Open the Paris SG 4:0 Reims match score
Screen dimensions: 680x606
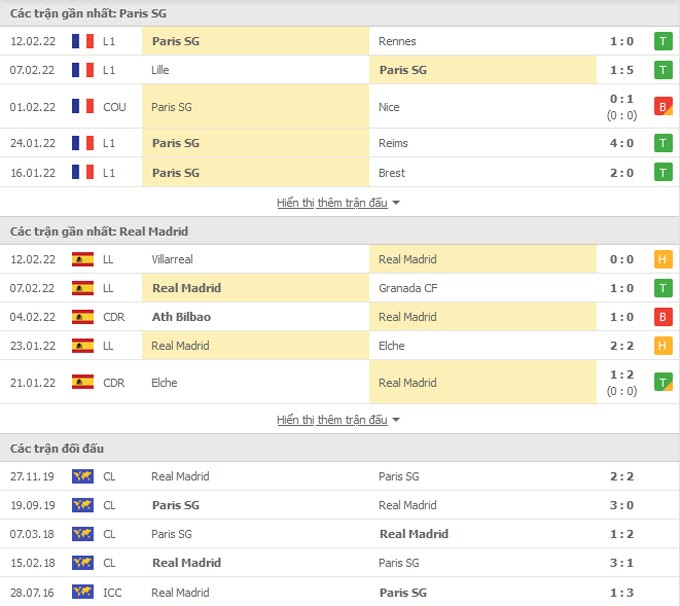(621, 143)
